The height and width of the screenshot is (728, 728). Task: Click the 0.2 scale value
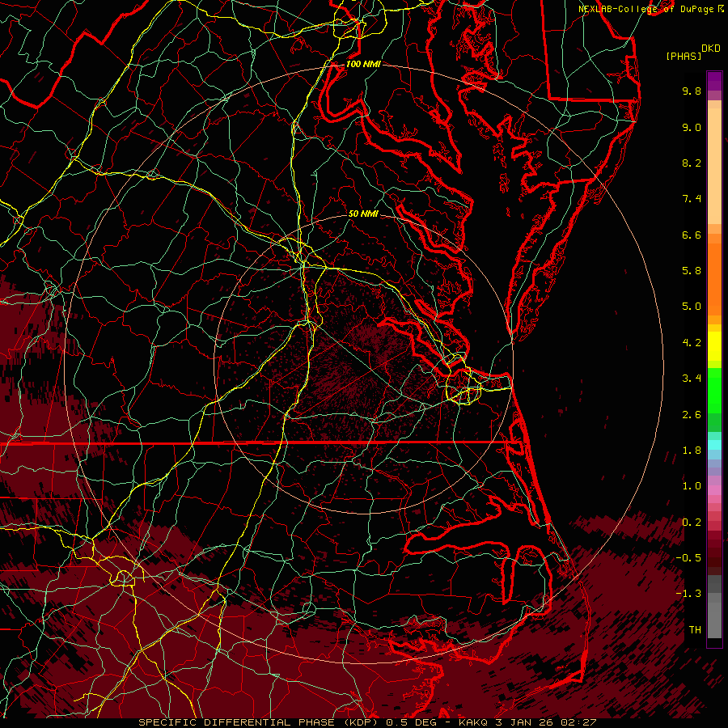(x=692, y=523)
